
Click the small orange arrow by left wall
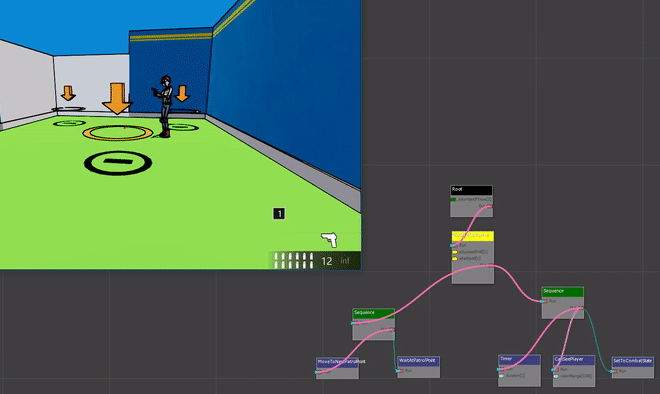pos(68,93)
